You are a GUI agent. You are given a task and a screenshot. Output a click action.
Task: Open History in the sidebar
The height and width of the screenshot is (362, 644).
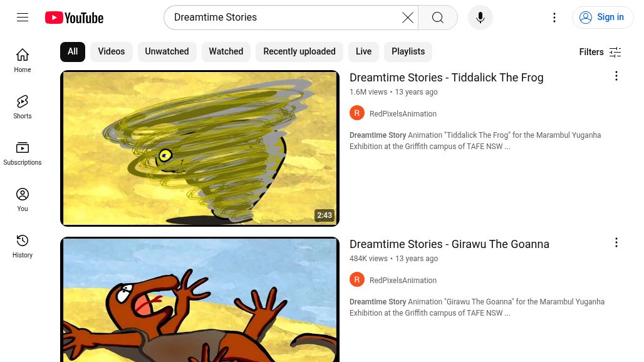(23, 246)
